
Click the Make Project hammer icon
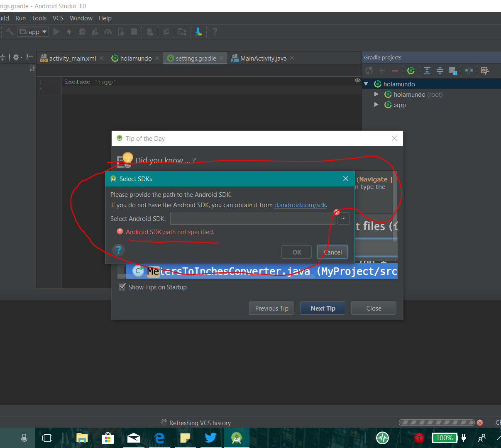(10, 32)
